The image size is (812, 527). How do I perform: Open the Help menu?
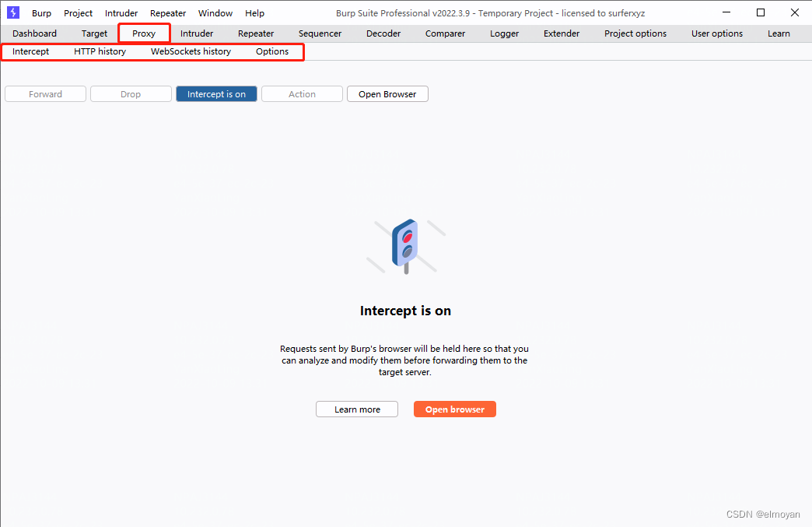tap(255, 13)
